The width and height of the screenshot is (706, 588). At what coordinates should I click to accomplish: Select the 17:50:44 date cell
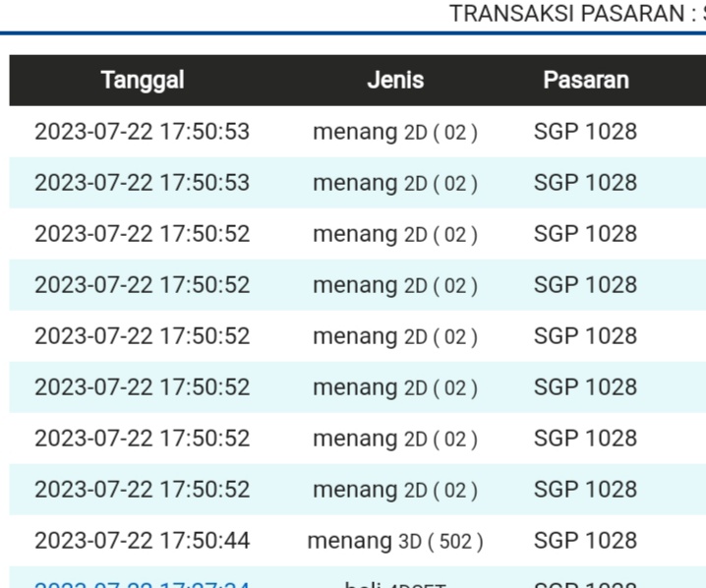(x=143, y=541)
